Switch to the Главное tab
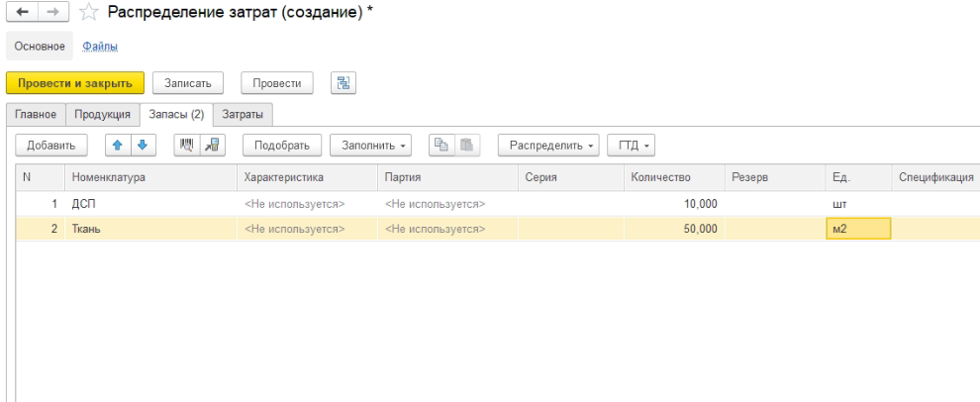 tap(36, 115)
